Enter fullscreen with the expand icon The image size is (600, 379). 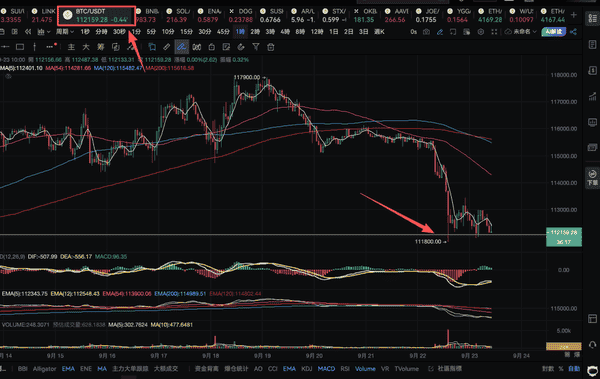tap(494, 32)
